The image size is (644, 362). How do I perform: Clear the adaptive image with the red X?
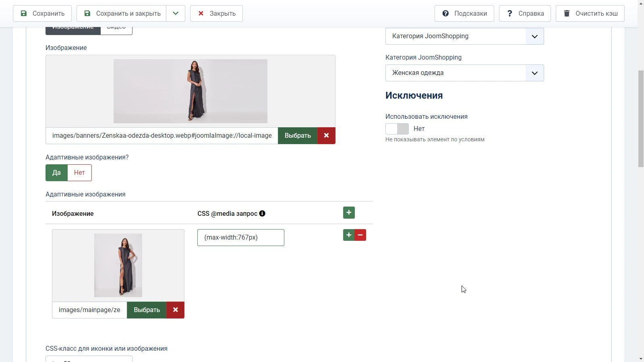[x=175, y=310]
